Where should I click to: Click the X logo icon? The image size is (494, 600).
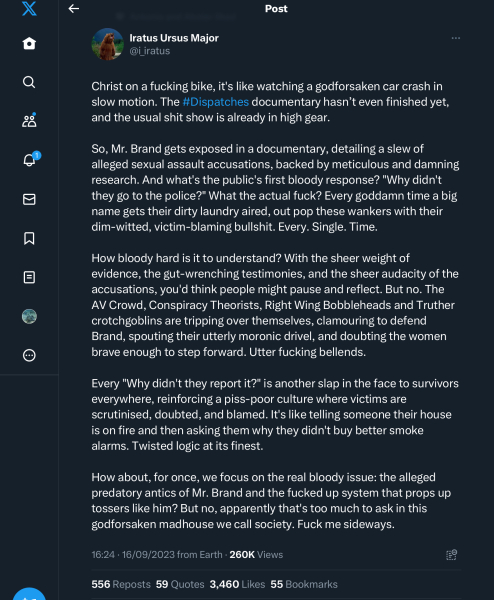click(29, 8)
